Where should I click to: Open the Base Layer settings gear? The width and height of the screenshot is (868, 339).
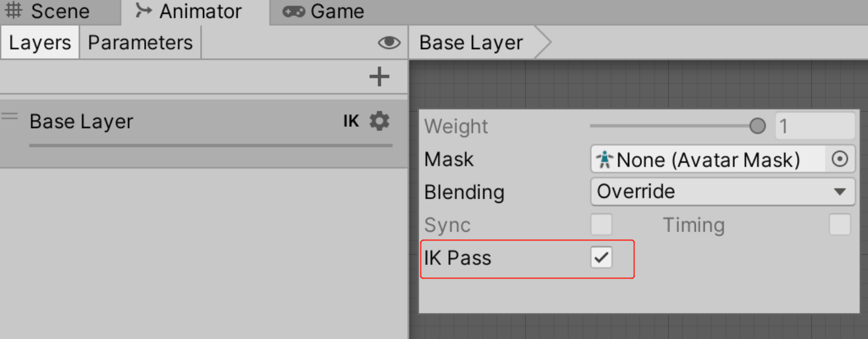click(x=379, y=121)
